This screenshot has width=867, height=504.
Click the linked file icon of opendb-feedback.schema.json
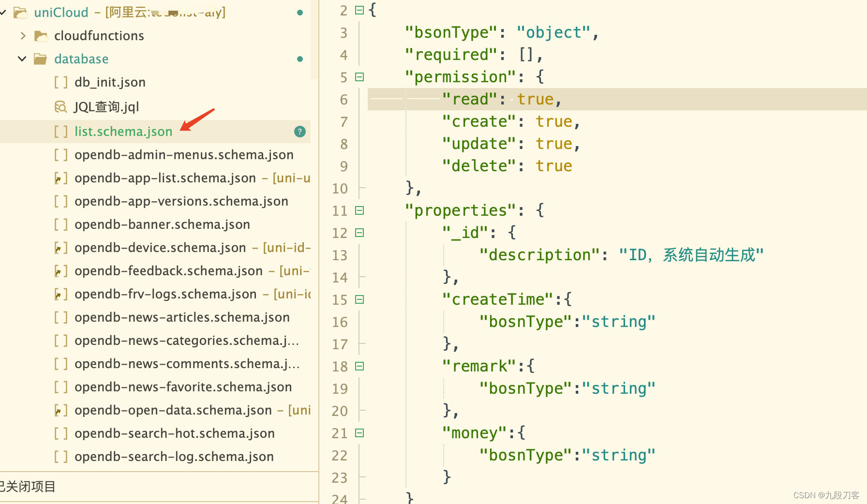pyautogui.click(x=61, y=271)
